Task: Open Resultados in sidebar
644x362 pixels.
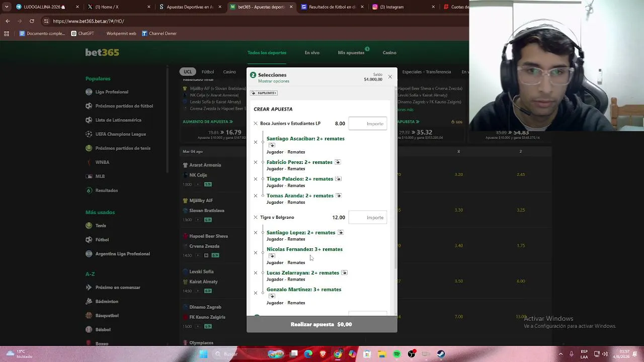Action: click(107, 191)
